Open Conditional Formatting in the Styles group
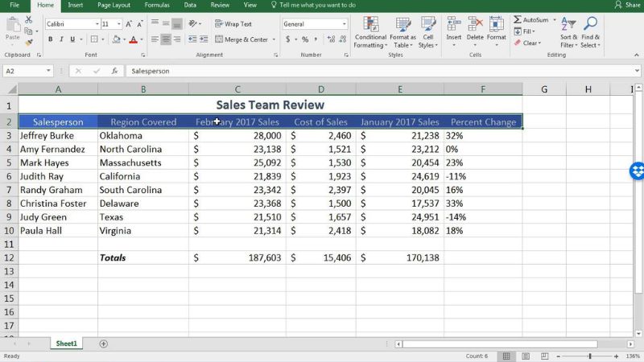644x362 pixels. click(370, 31)
